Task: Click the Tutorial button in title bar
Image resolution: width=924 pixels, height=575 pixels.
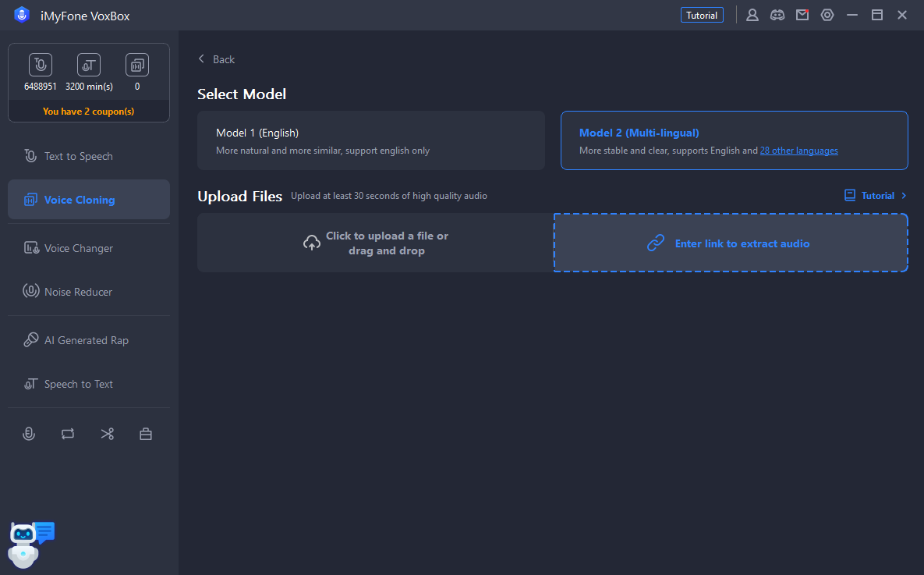Action: [702, 15]
